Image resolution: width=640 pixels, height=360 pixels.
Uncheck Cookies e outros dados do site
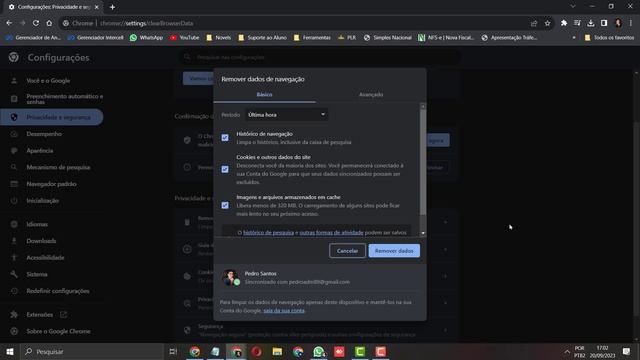(225, 169)
